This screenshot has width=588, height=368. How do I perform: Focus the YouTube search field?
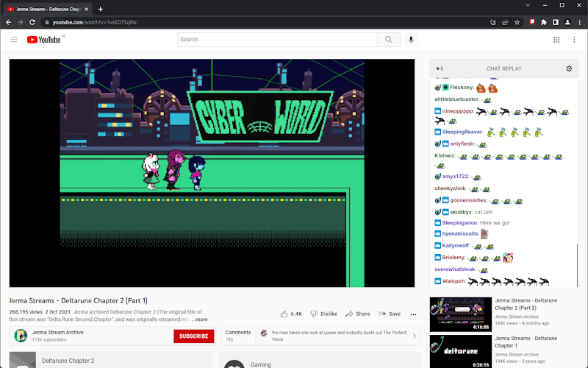(x=277, y=40)
